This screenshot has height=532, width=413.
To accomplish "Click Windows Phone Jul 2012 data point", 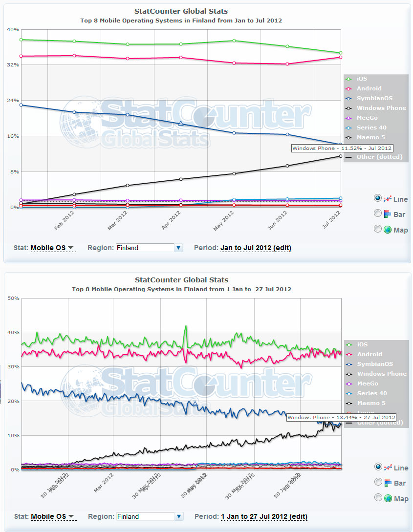I will pos(341,156).
